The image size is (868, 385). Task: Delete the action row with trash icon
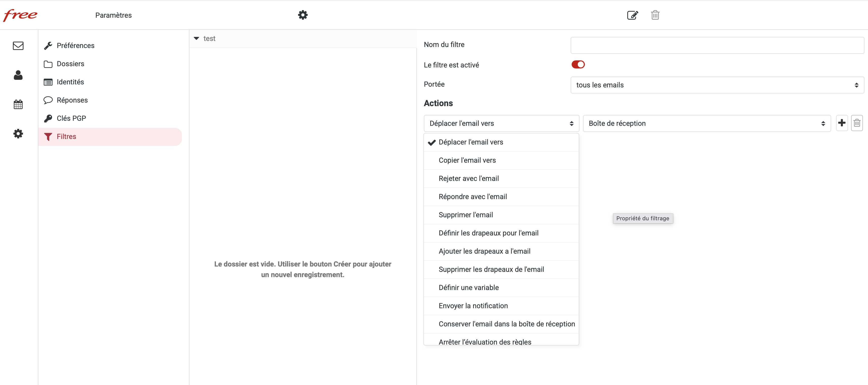(x=857, y=123)
